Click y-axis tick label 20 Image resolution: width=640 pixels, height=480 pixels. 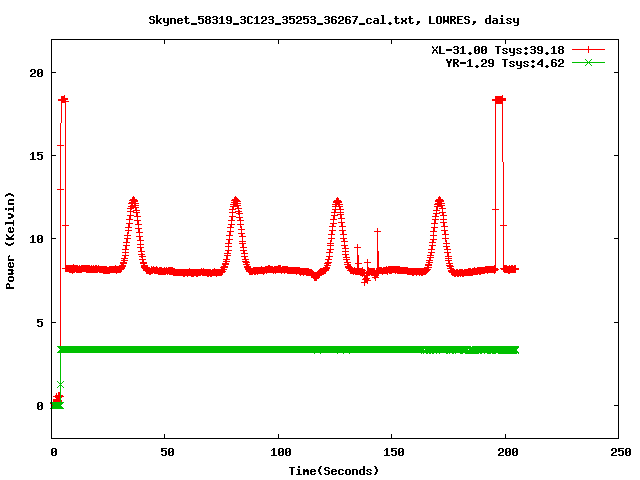point(36,73)
